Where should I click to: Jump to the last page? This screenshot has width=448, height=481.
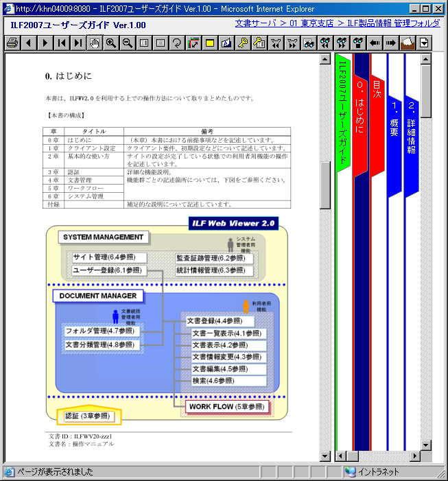click(x=78, y=43)
